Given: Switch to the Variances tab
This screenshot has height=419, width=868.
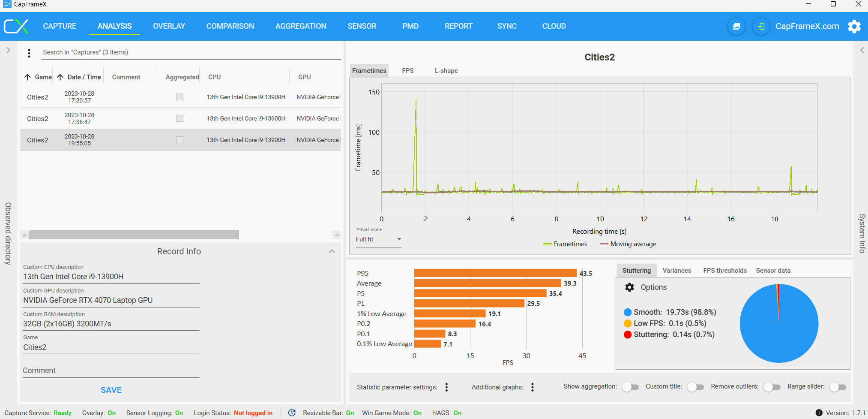Looking at the screenshot, I should coord(677,271).
